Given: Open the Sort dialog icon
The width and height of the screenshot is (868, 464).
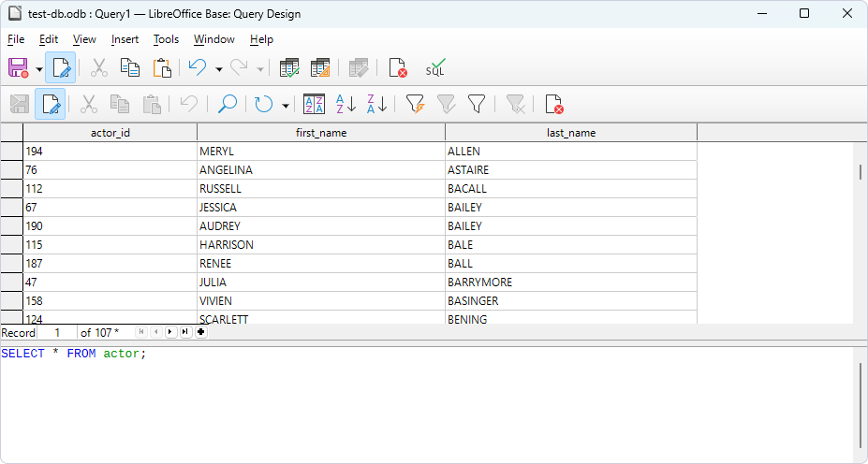Looking at the screenshot, I should coord(314,104).
